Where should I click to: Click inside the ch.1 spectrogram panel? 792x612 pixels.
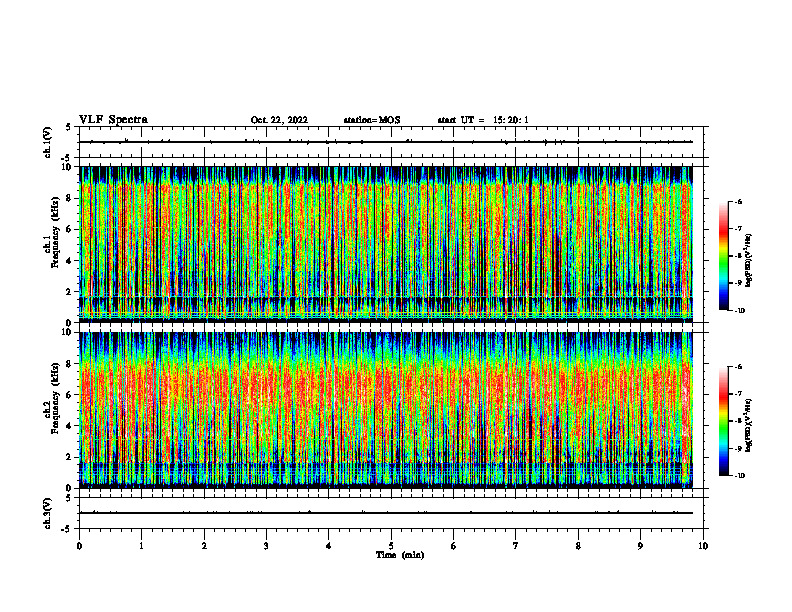pyautogui.click(x=386, y=244)
